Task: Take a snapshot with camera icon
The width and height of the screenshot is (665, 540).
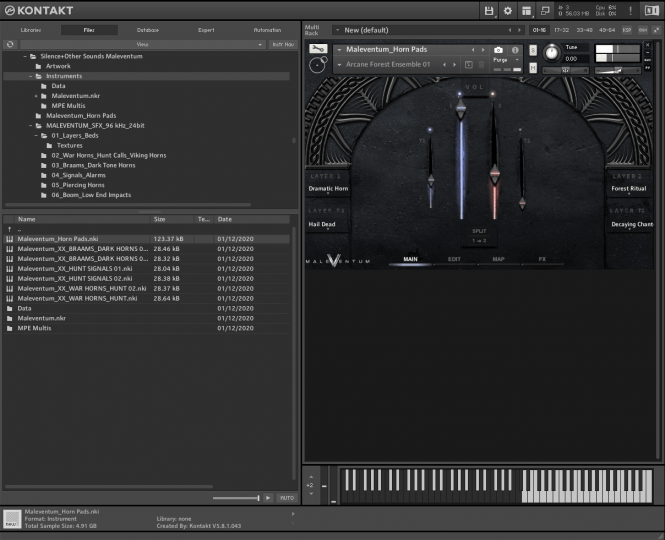Action: point(498,50)
